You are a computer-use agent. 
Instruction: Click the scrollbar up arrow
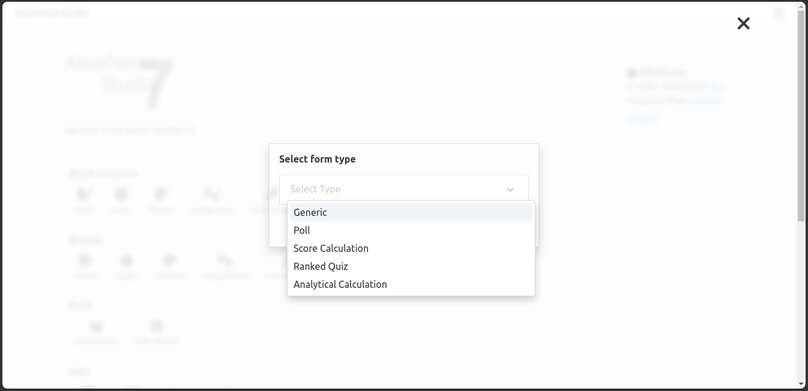[801, 5]
